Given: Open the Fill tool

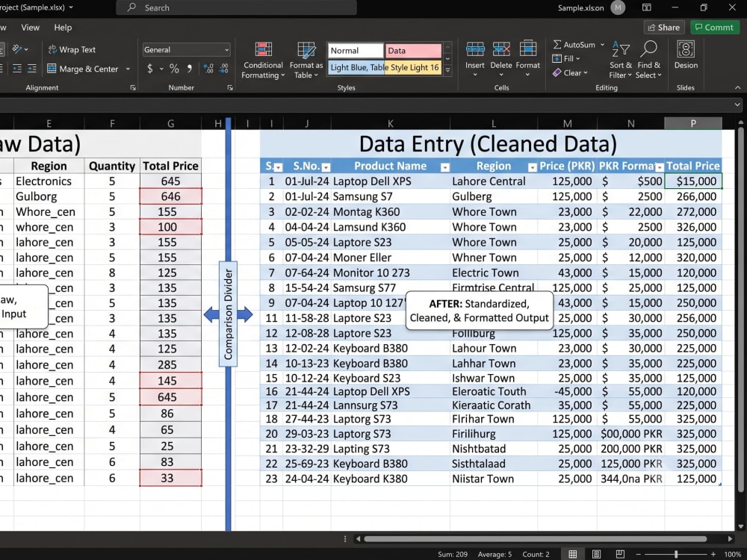Looking at the screenshot, I should pos(565,58).
